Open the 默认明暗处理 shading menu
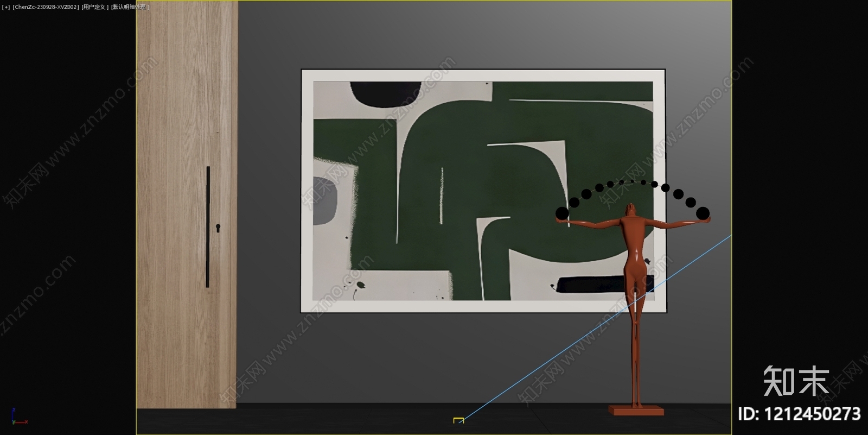868x435 pixels. [x=130, y=7]
